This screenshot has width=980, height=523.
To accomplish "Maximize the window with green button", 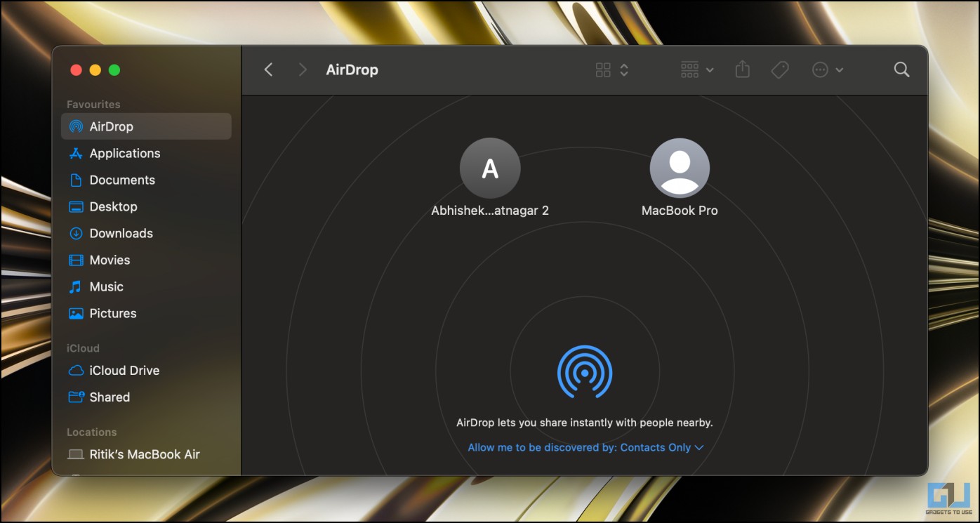I will pos(114,70).
